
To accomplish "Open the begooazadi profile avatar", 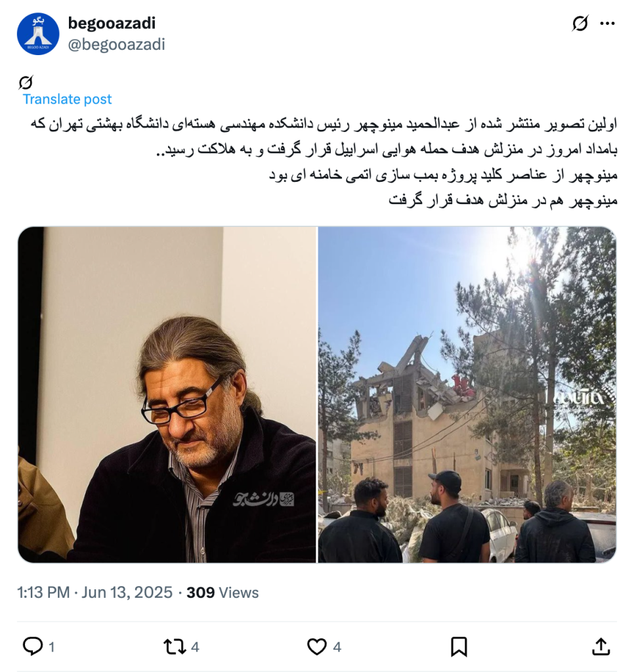I will coord(38,34).
